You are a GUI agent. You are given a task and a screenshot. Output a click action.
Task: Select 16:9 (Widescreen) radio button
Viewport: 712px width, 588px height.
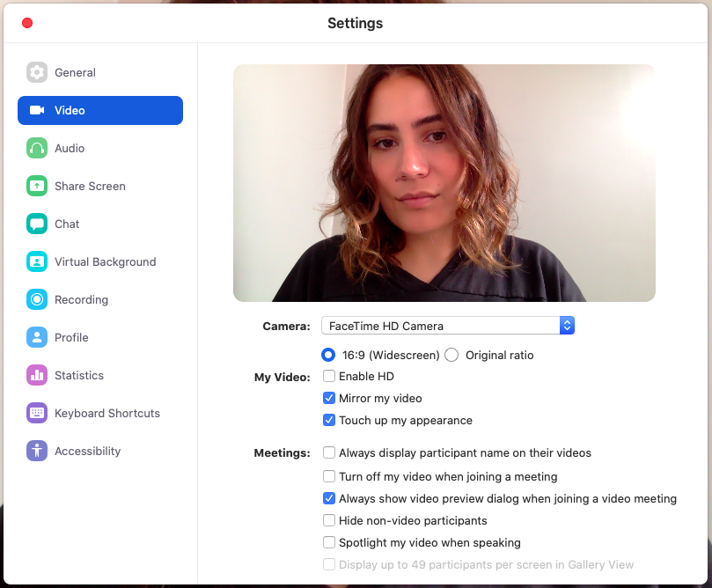click(x=328, y=355)
